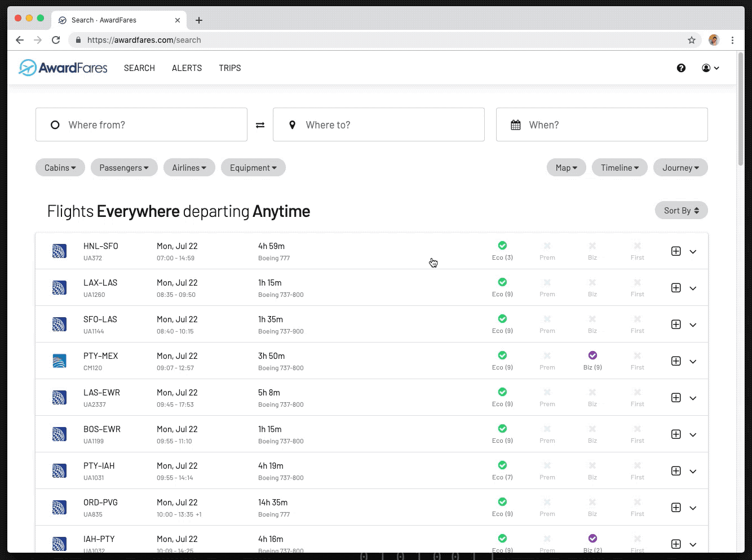Add PTY-IAH flight with plus icon
Image resolution: width=752 pixels, height=560 pixels.
pyautogui.click(x=676, y=471)
